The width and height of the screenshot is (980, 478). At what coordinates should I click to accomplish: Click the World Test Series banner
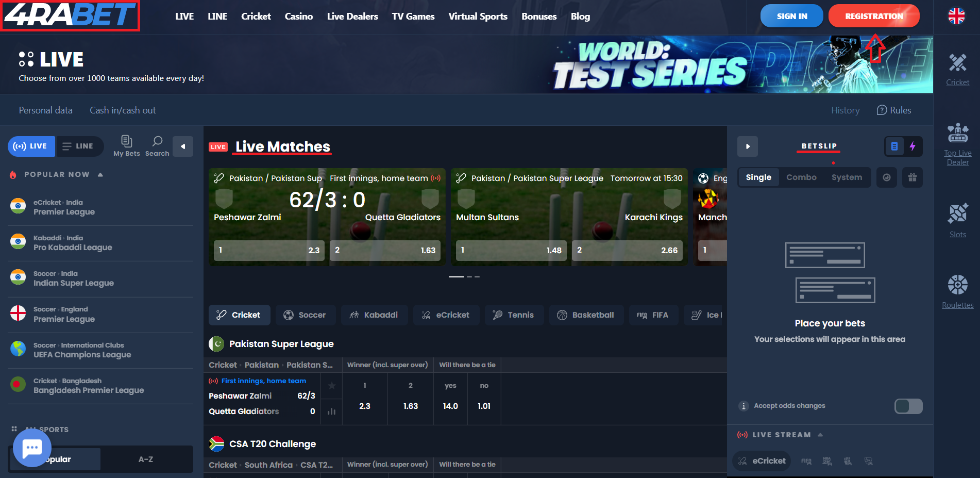(x=742, y=64)
